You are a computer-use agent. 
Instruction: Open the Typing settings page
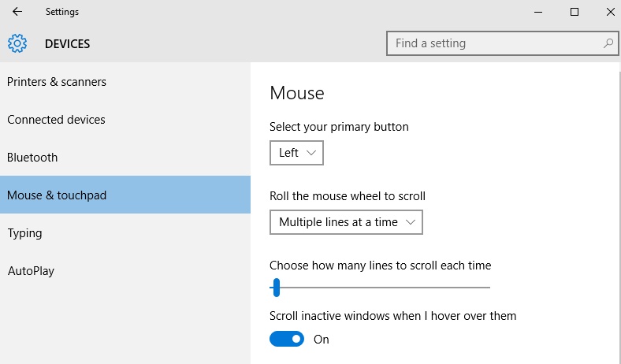(x=24, y=233)
